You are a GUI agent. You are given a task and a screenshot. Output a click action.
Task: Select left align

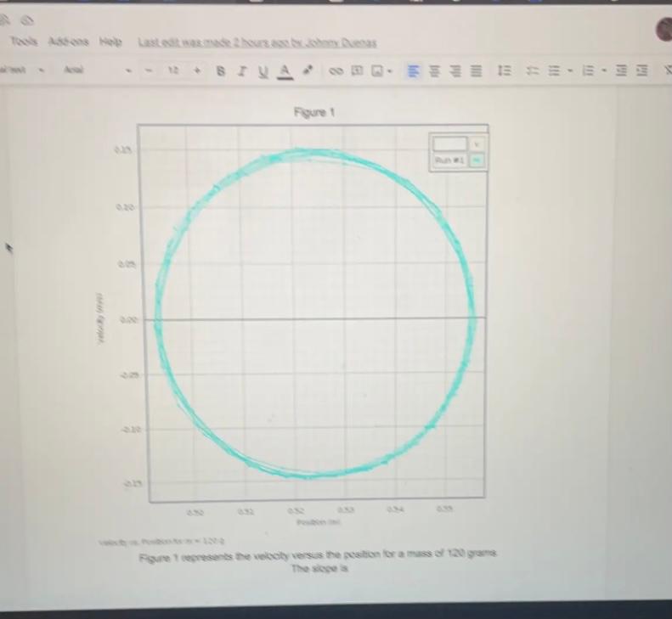[x=412, y=70]
